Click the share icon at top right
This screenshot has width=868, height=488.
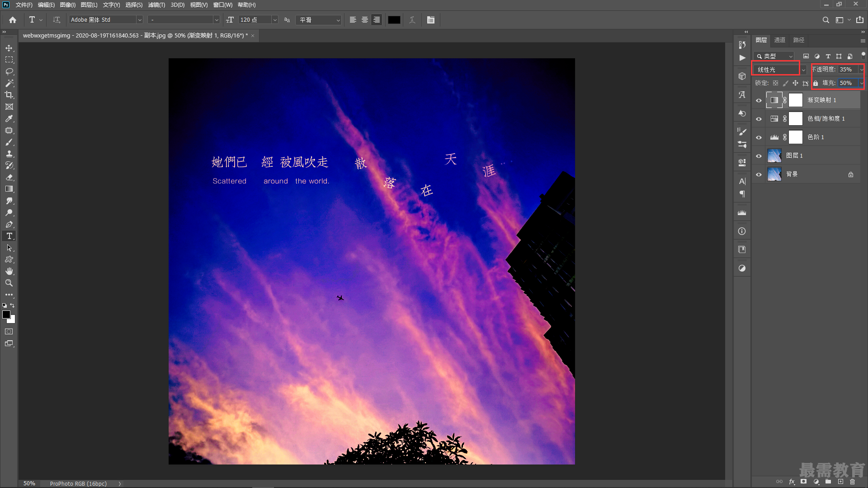coord(860,20)
